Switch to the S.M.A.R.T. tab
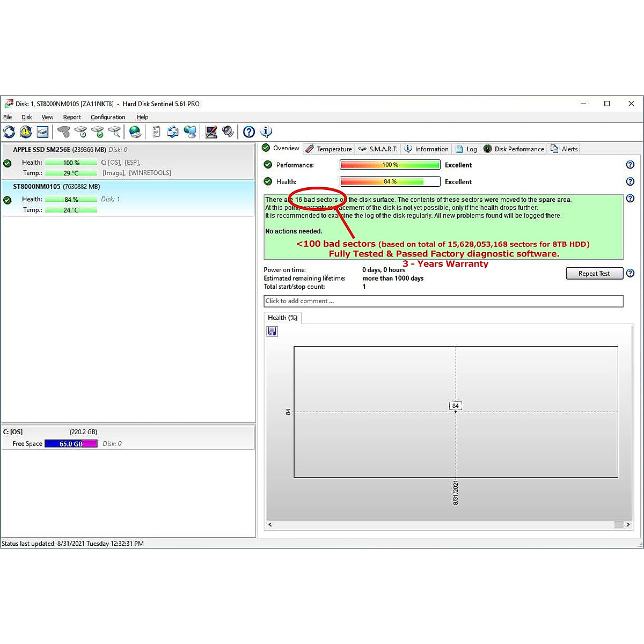 [x=378, y=149]
